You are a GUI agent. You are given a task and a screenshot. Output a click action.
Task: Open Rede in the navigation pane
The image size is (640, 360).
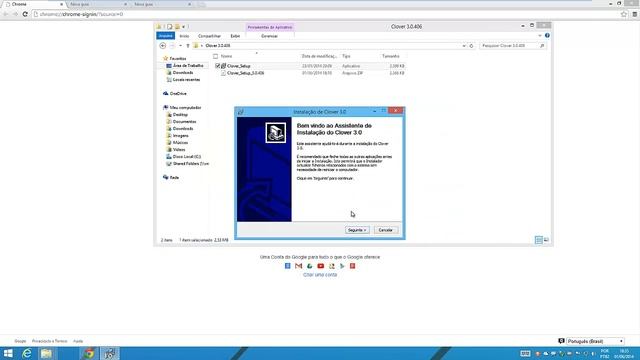pyautogui.click(x=174, y=178)
